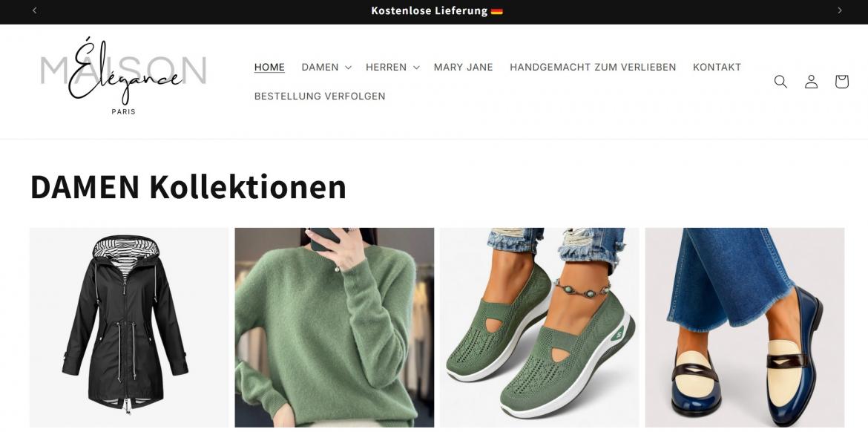The height and width of the screenshot is (432, 868).
Task: Open the shopping cart icon
Action: click(841, 82)
